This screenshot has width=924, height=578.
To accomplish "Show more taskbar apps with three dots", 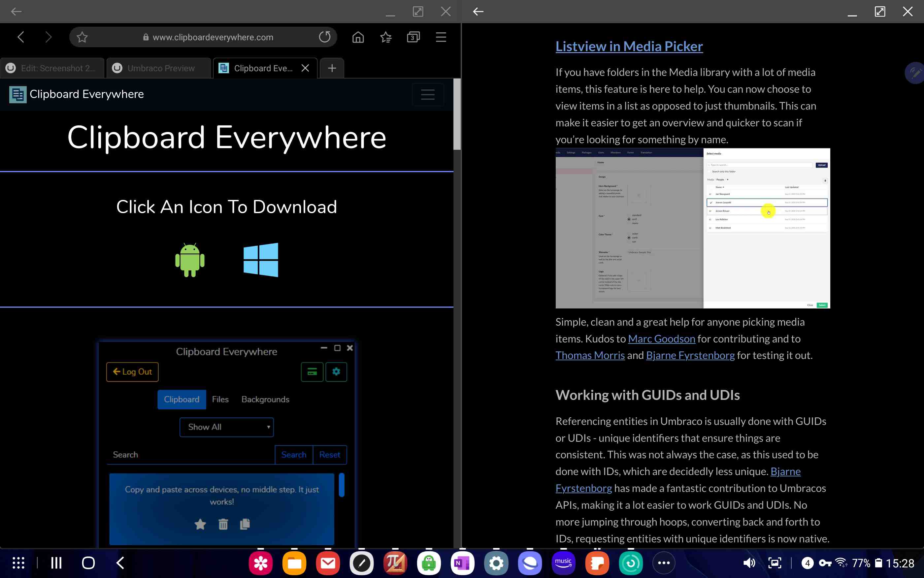I will [x=664, y=563].
